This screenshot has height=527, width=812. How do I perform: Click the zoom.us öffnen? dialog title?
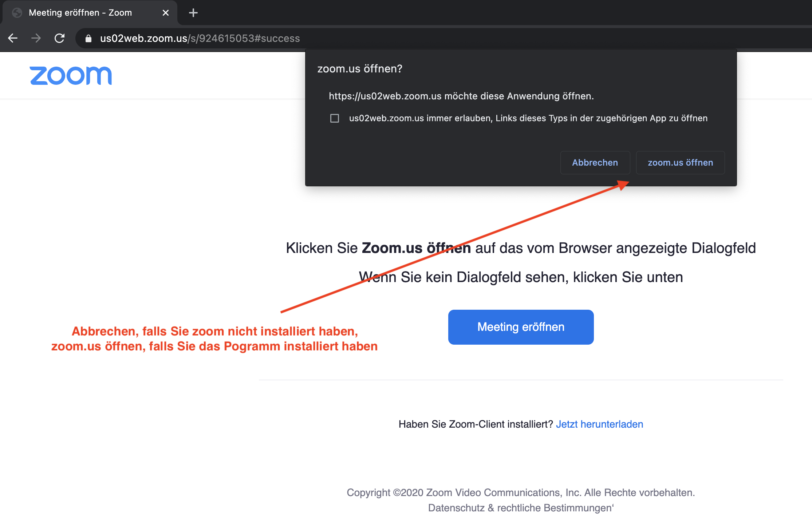(x=360, y=69)
